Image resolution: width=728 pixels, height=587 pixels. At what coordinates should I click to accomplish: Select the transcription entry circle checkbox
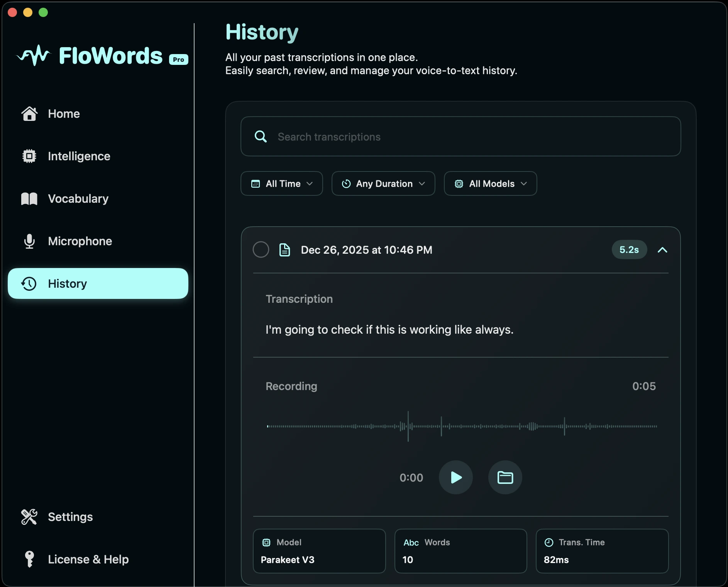[261, 249]
